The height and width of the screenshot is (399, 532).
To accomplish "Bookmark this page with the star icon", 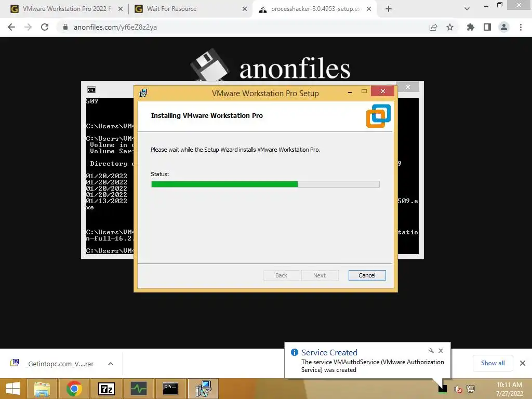I will pyautogui.click(x=450, y=27).
